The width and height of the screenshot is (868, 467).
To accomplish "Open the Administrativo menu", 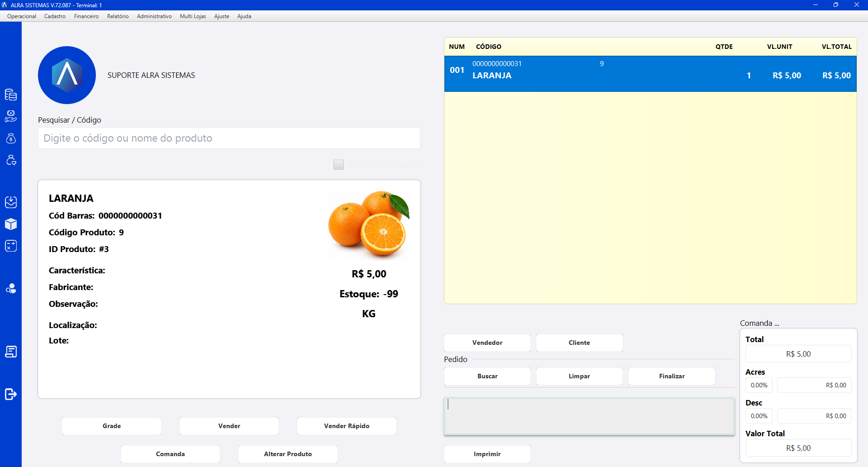I will pyautogui.click(x=154, y=16).
